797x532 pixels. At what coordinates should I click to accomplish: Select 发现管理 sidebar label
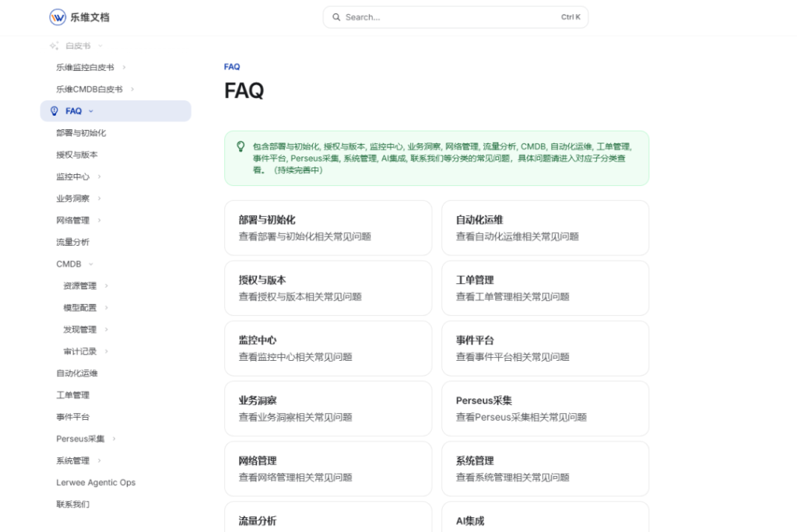click(80, 329)
